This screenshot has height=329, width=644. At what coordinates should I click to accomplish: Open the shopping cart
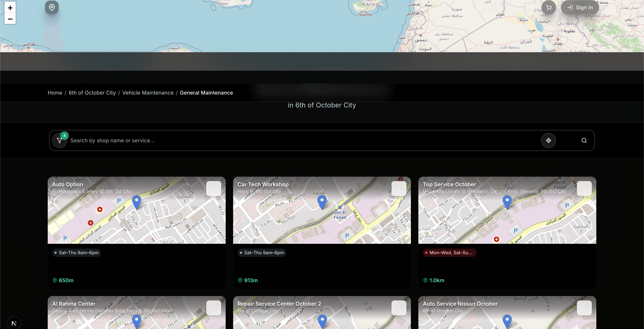click(549, 7)
